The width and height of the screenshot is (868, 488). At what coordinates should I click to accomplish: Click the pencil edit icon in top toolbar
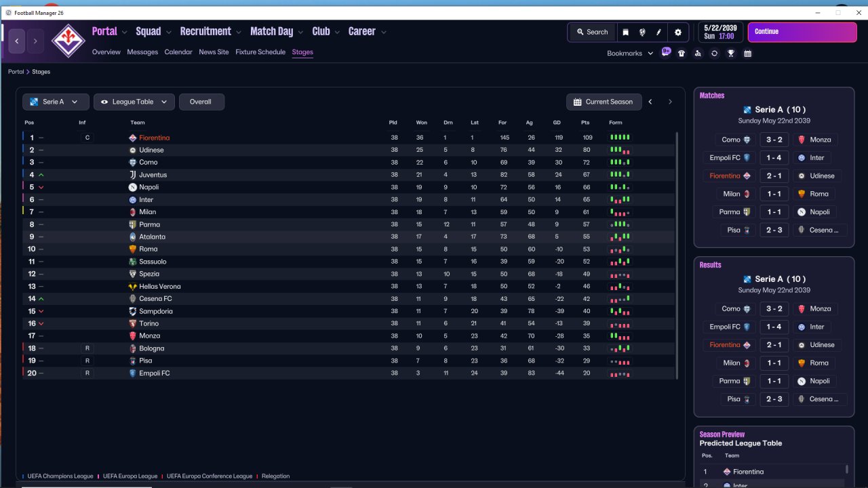[658, 32]
